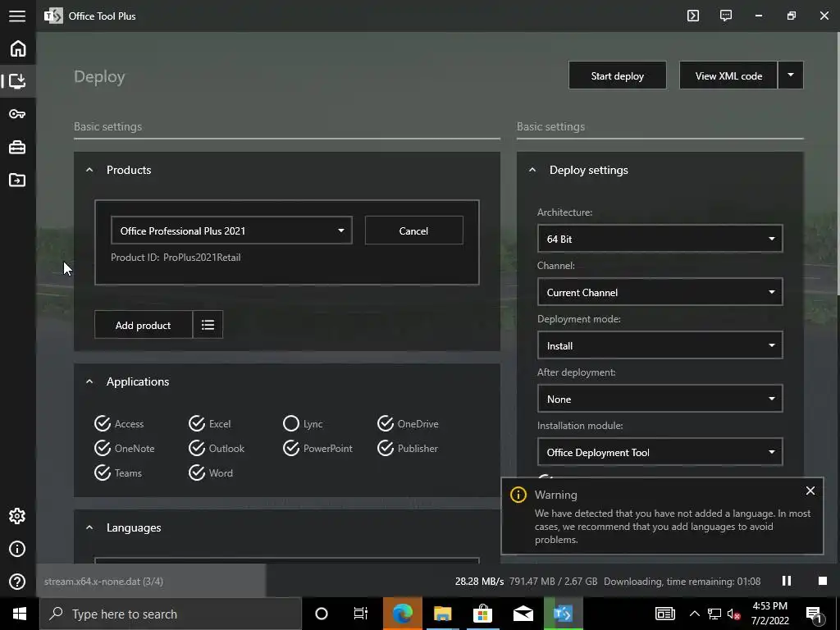
Task: Open the hamburger navigation menu
Action: coord(17,16)
